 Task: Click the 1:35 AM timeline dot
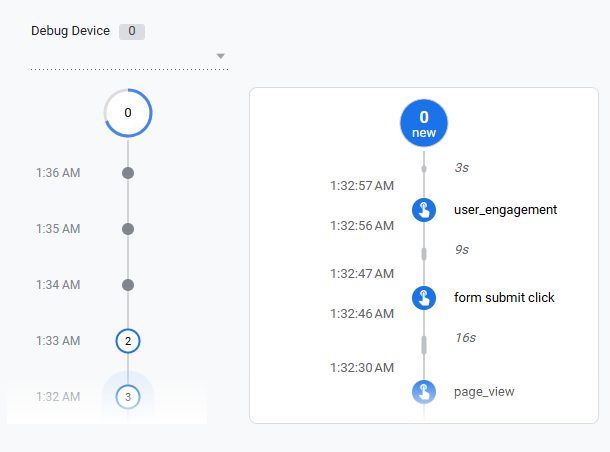[128, 229]
